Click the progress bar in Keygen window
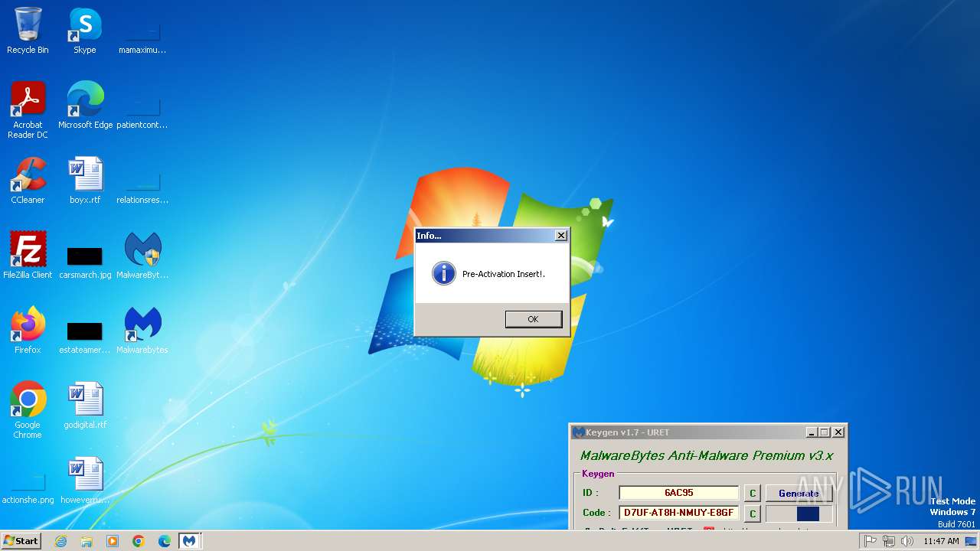Screen dimensions: 980x551 click(x=799, y=514)
